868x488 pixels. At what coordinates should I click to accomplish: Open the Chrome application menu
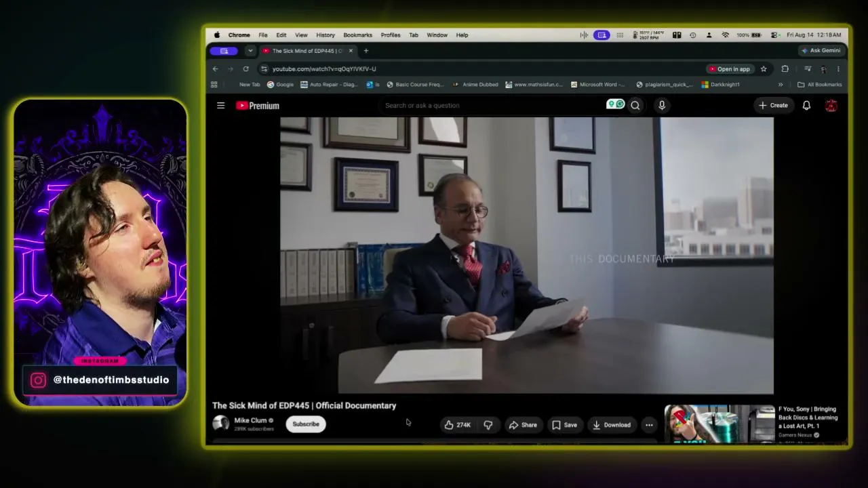tap(239, 35)
